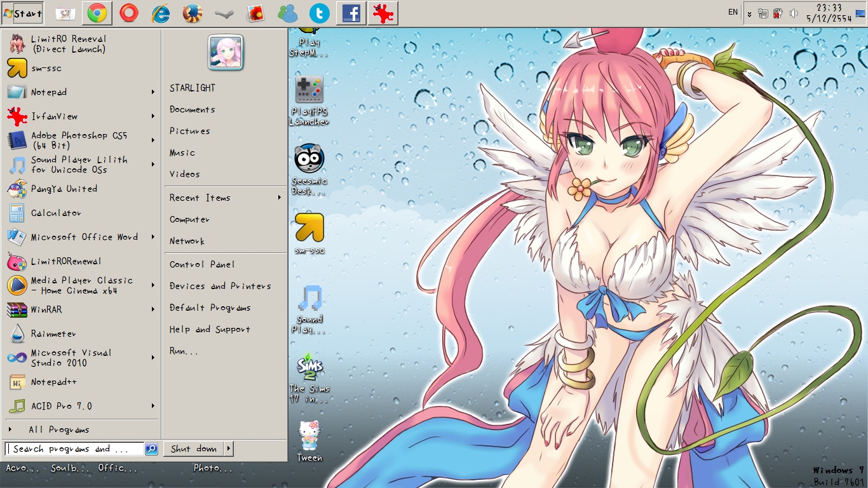Open the Seesmic Desktop icon
The width and height of the screenshot is (868, 488).
309,170
